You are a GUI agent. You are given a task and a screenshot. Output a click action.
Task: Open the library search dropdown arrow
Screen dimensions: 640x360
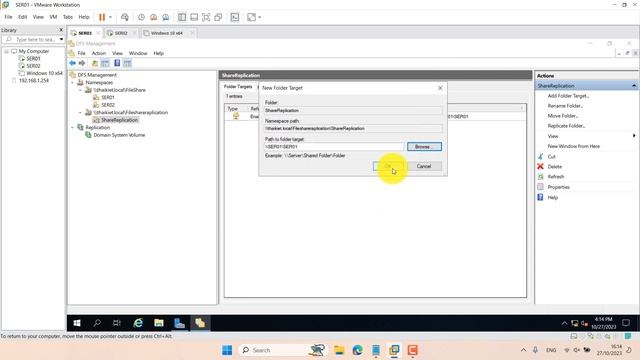61,40
